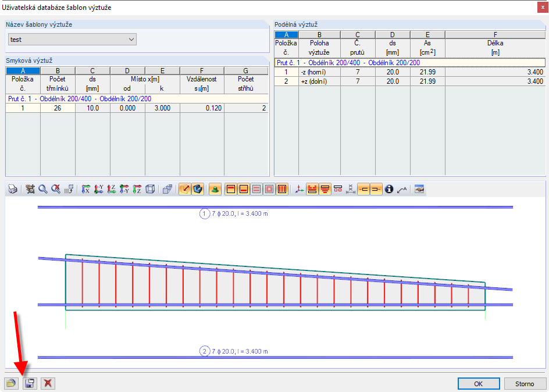
Task: Switch to view against Z direction
Action: (137, 190)
